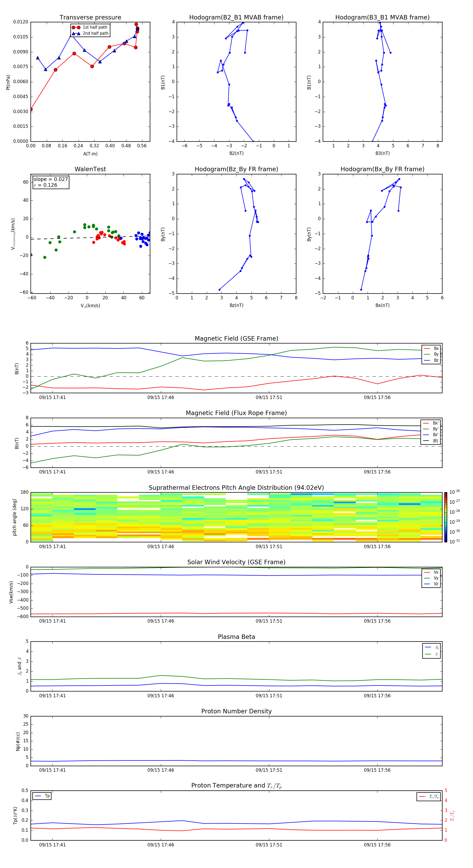Click 'Te/Tp' legend entry in temperature plot
Viewport: 473px width, 868px height.
click(x=429, y=796)
